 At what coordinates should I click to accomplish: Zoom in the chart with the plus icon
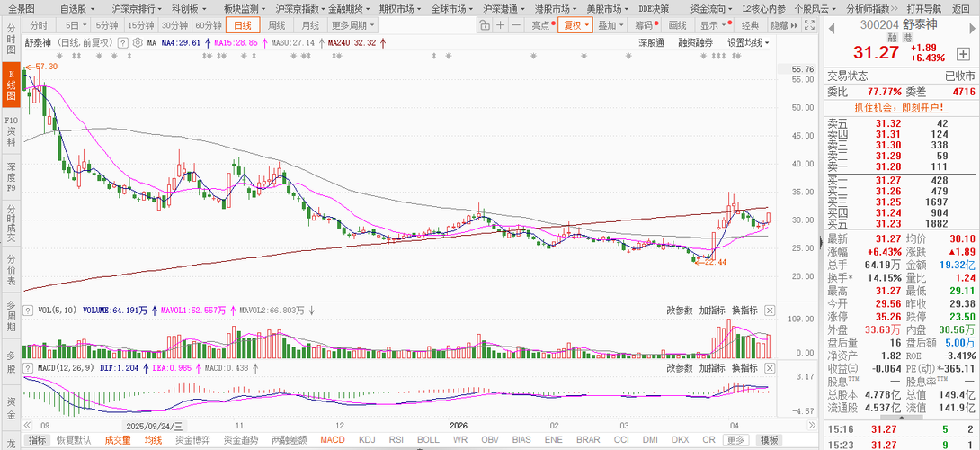pyautogui.click(x=501, y=26)
